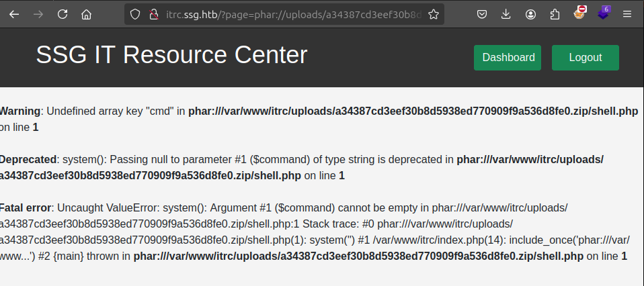Image resolution: width=644 pixels, height=286 pixels.
Task: Click the URL address bar field
Action: coord(292,14)
